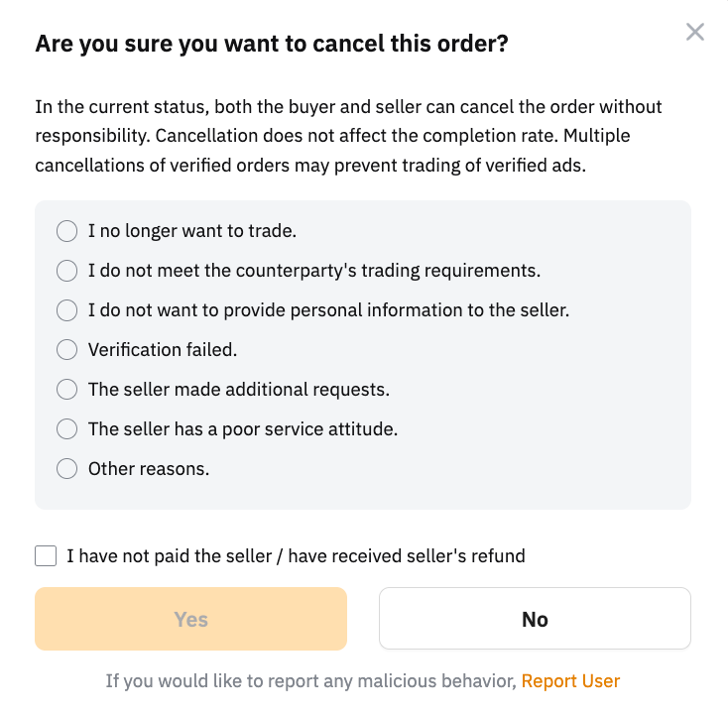Image resolution: width=728 pixels, height=716 pixels.
Task: Click the 'Other reasons.' option text
Action: (149, 469)
